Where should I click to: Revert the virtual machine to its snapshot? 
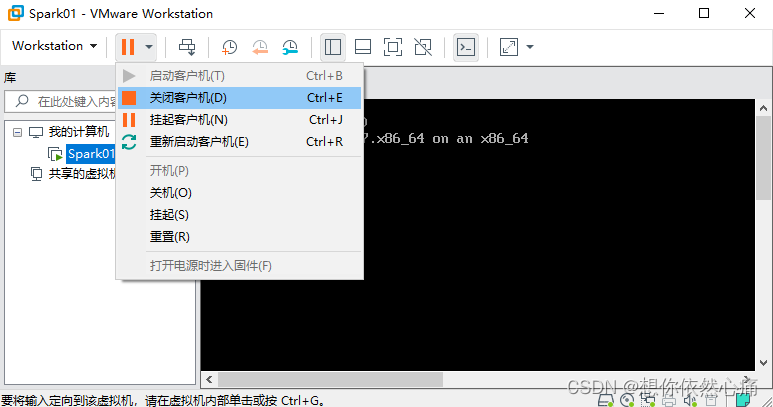(x=260, y=47)
